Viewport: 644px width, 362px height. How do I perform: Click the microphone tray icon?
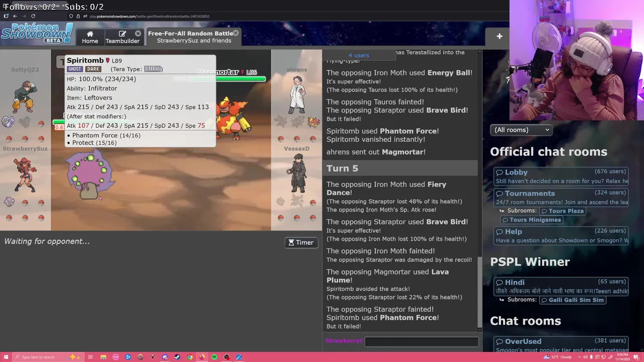590,357
